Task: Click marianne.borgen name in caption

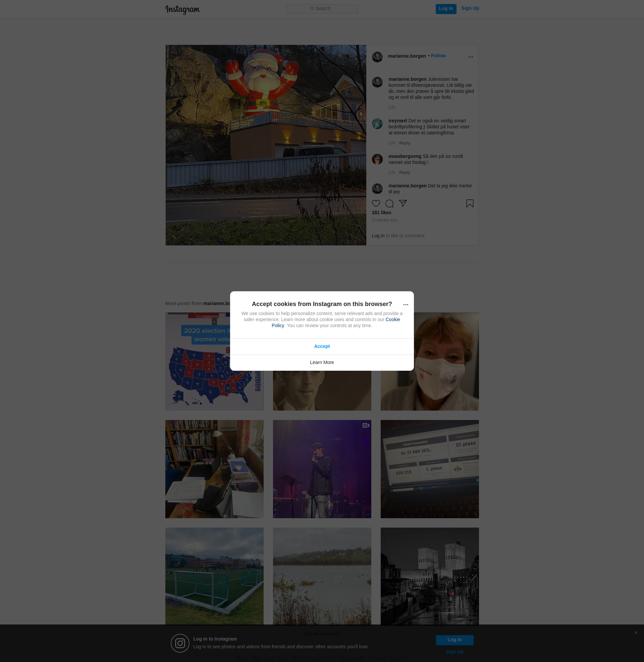Action: click(407, 79)
